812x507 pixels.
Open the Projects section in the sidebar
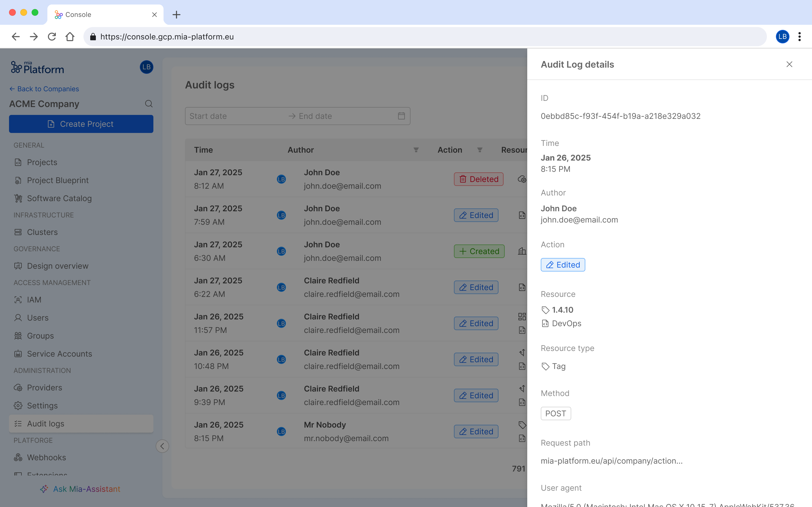point(42,162)
